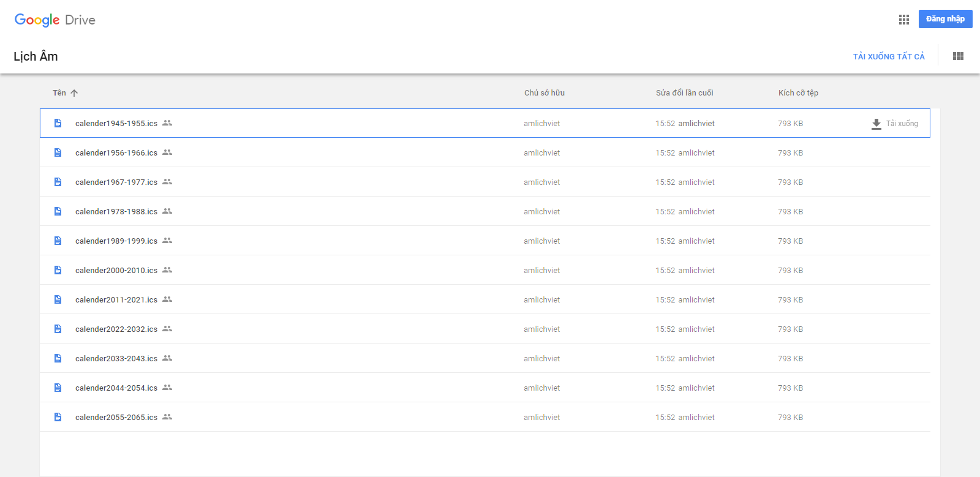The width and height of the screenshot is (980, 477).
Task: Click the Lịch Âm folder title
Action: (x=36, y=56)
